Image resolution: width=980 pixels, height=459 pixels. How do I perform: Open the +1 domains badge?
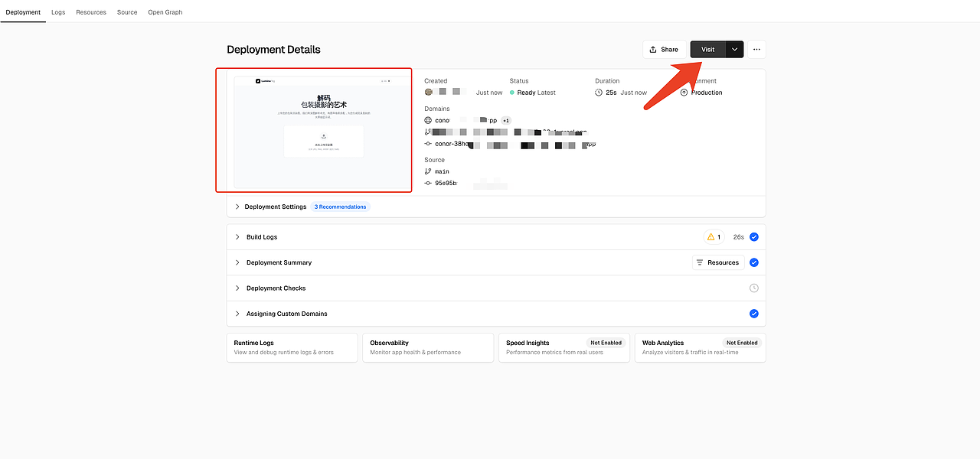pyautogui.click(x=506, y=120)
